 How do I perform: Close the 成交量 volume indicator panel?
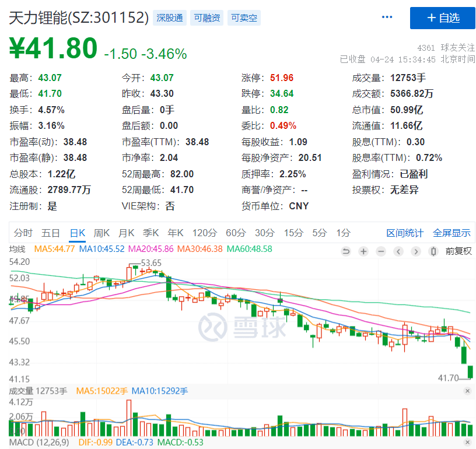click(467, 391)
